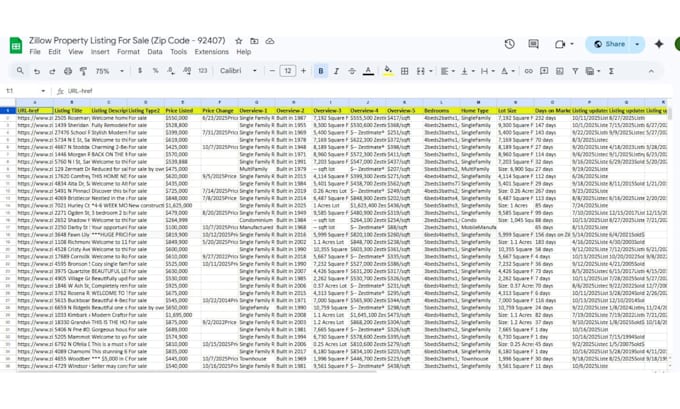Image resolution: width=680 pixels, height=409 pixels.
Task: Undo the last action
Action: click(x=37, y=71)
